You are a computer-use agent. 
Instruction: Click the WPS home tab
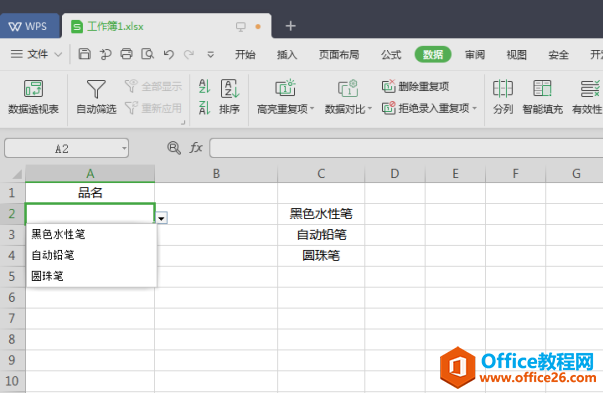pos(29,26)
